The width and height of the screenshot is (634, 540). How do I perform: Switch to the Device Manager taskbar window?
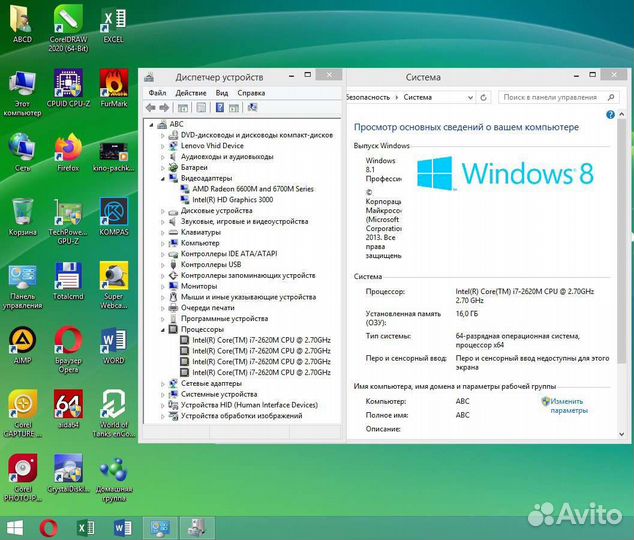click(197, 528)
